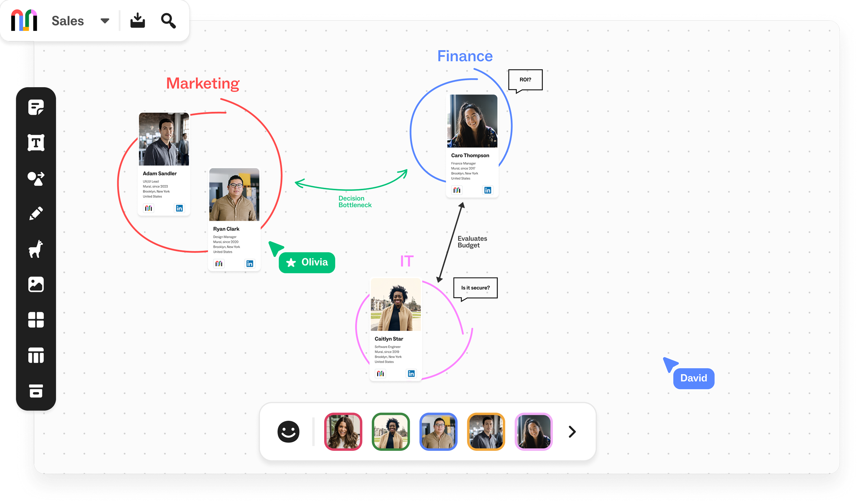Click the search magnifier icon

168,21
